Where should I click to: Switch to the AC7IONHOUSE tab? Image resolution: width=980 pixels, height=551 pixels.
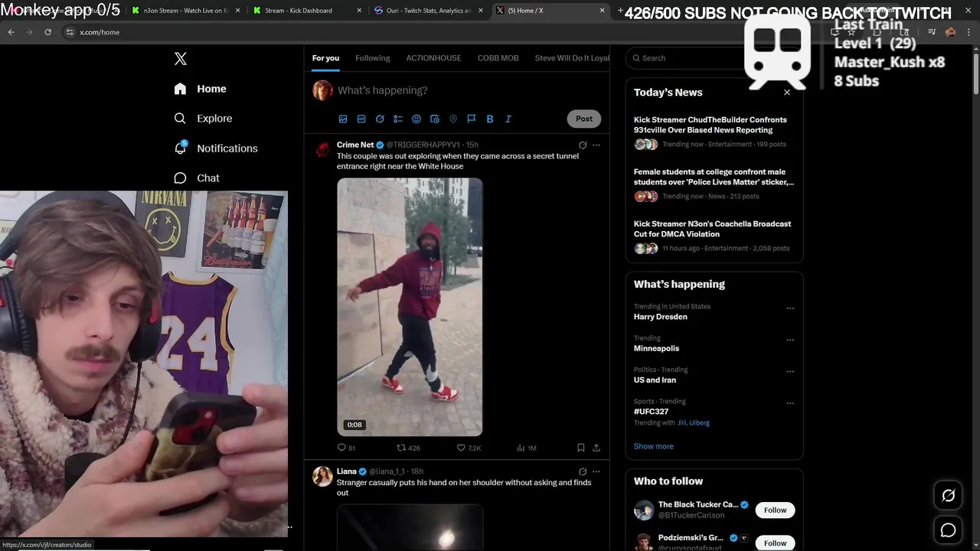[x=433, y=58]
